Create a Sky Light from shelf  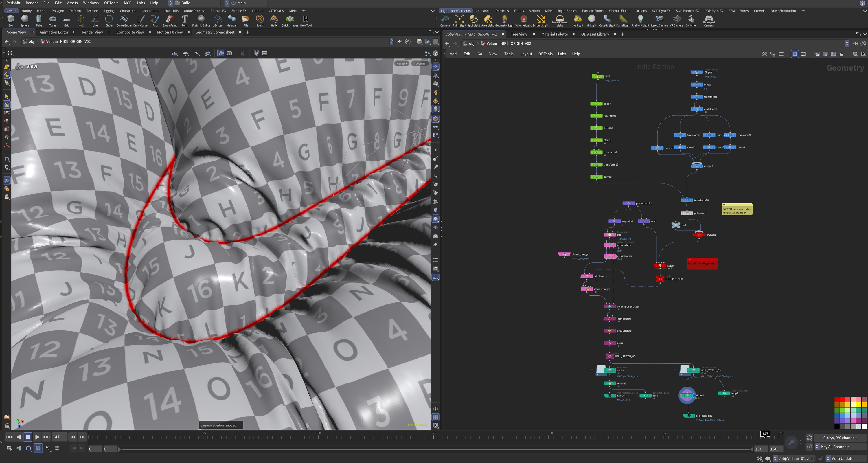[x=577, y=21]
